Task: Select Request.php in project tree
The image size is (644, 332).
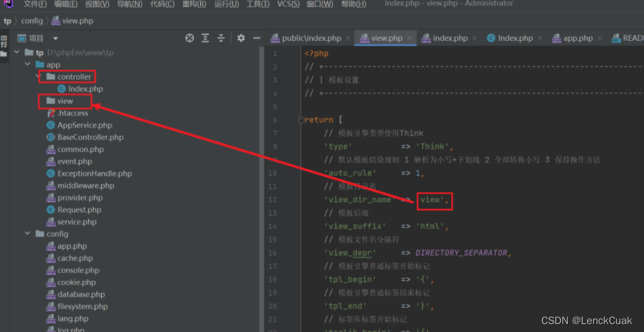Action: click(x=74, y=209)
